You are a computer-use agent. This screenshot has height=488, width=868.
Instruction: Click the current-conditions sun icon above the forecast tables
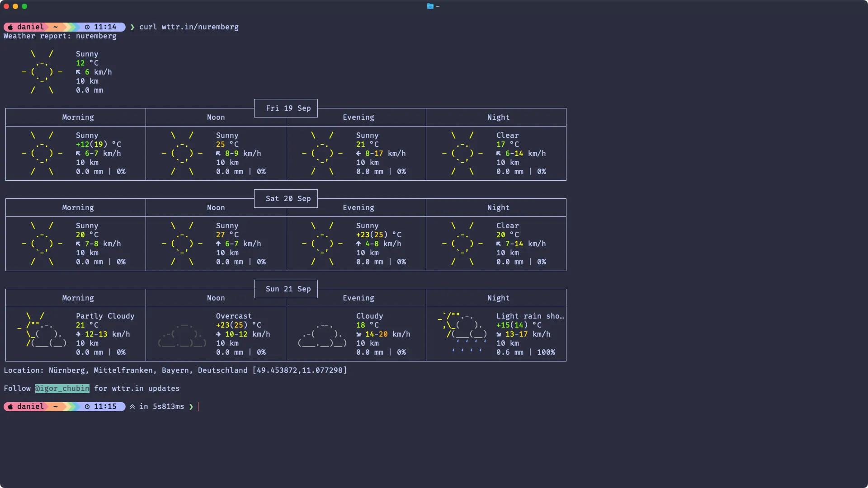42,72
